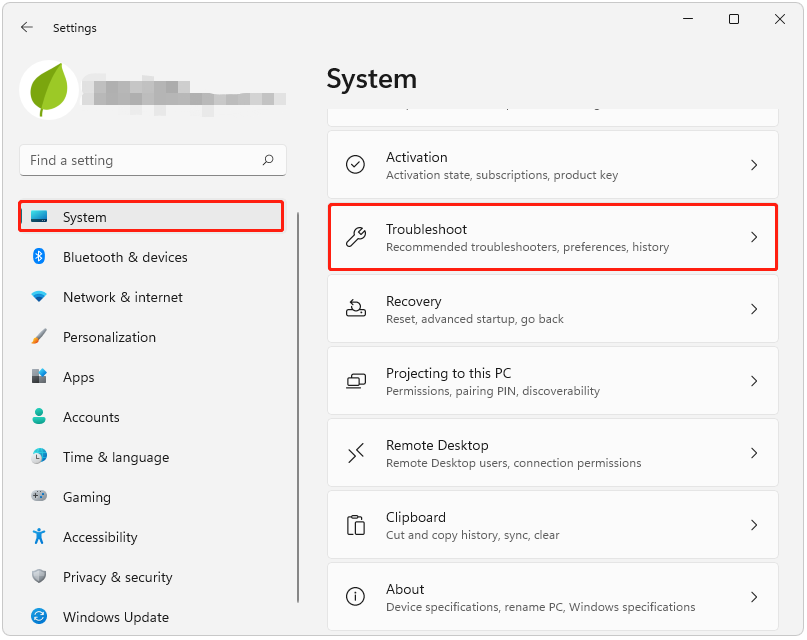Expand the Clipboard row chevron
807x640 pixels.
754,525
